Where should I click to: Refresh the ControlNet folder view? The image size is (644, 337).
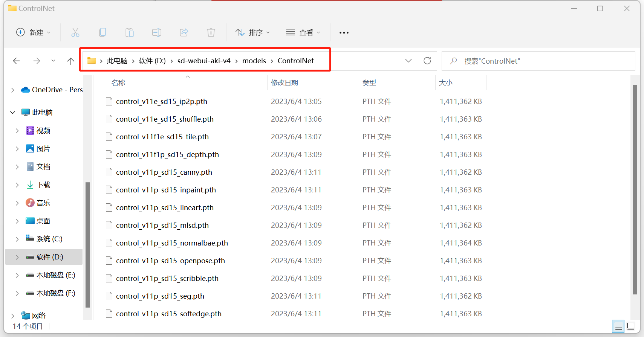click(427, 61)
